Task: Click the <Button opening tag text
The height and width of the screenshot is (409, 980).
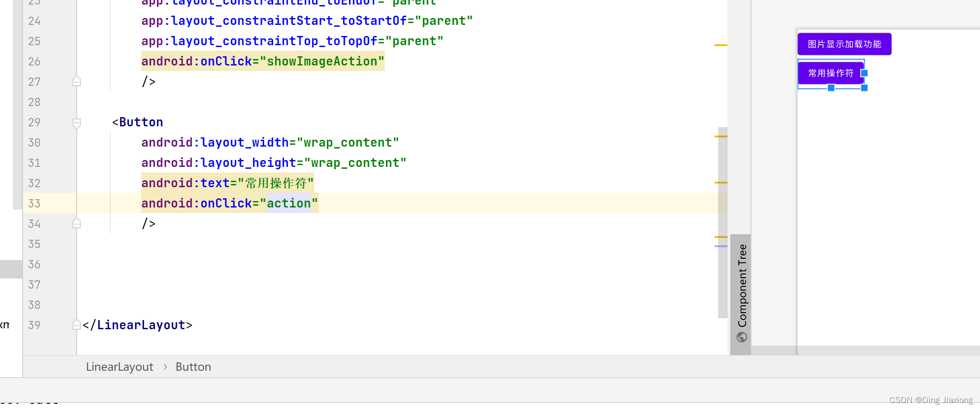Action: (138, 122)
